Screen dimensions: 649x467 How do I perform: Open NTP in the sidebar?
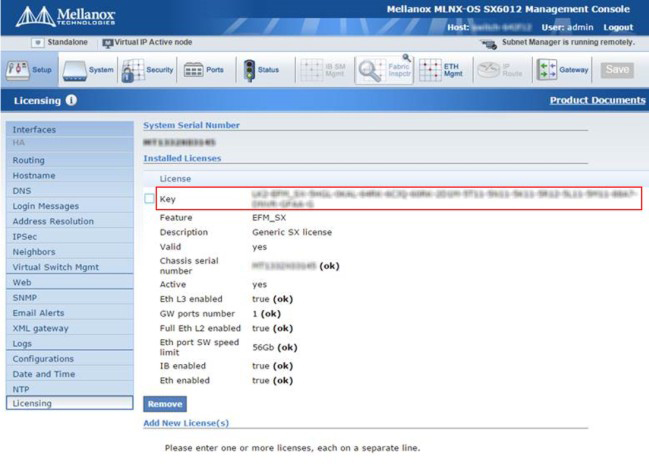(70, 389)
